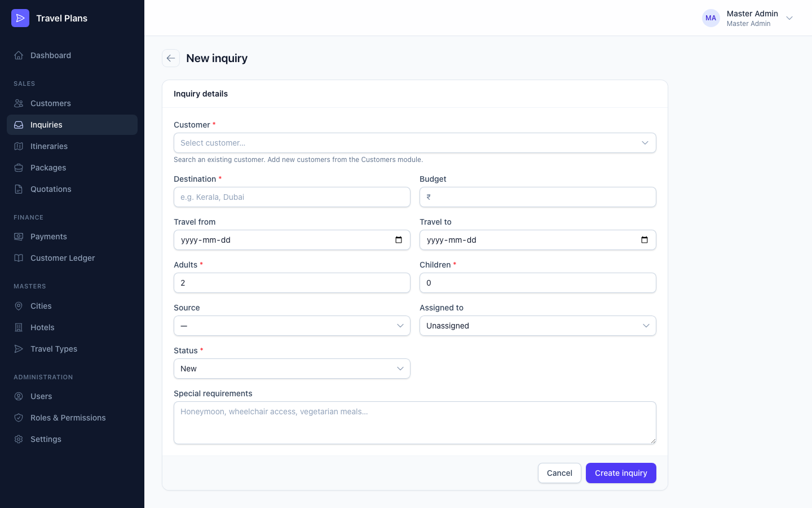Click the Create inquiry button
Viewport: 812px width, 508px height.
click(621, 473)
